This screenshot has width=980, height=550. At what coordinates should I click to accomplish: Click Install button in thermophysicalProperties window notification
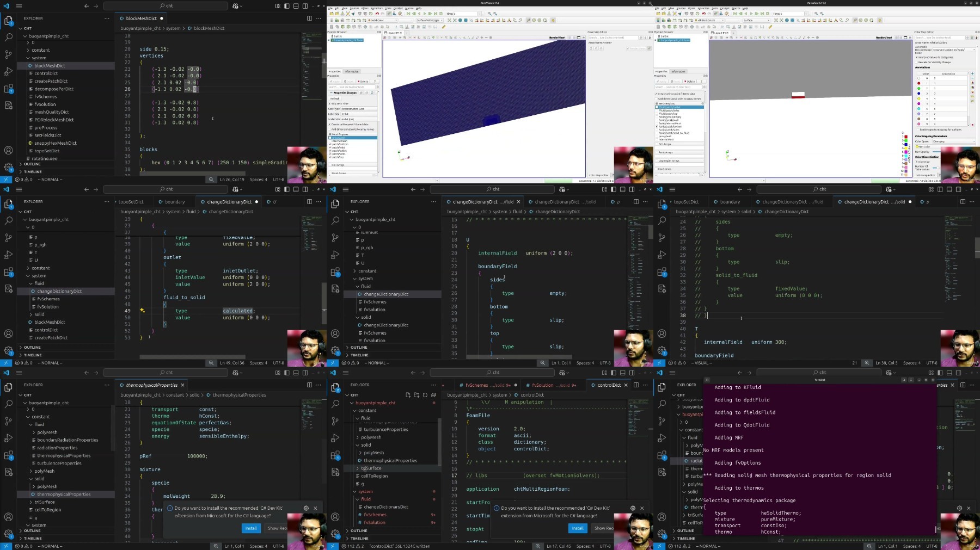(x=251, y=528)
